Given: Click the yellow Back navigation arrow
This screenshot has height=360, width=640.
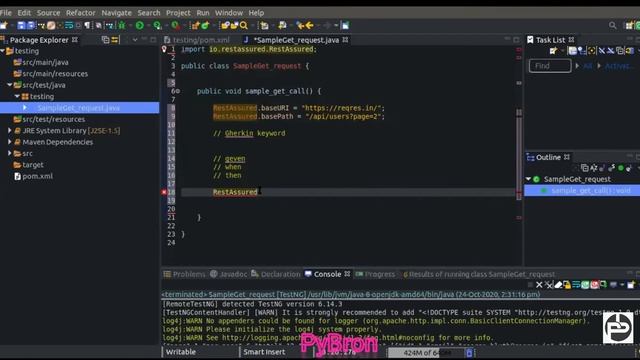Looking at the screenshot, I should click(310, 25).
